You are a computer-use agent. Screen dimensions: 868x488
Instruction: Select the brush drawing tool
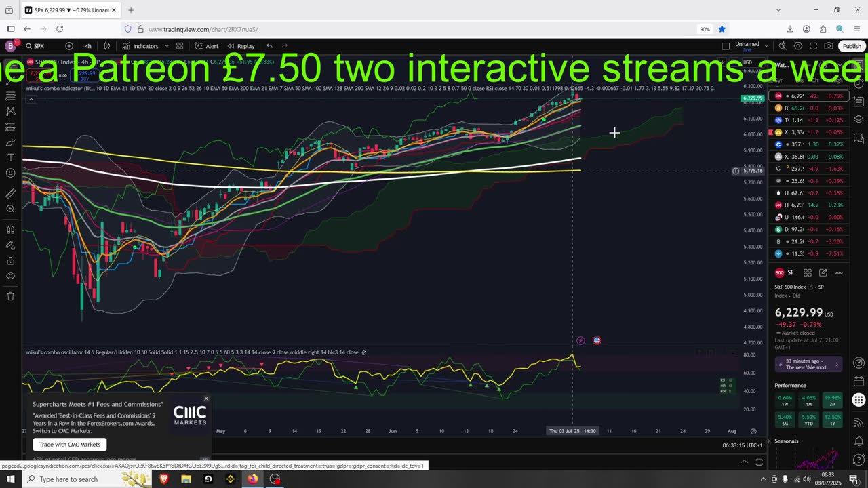click(10, 142)
